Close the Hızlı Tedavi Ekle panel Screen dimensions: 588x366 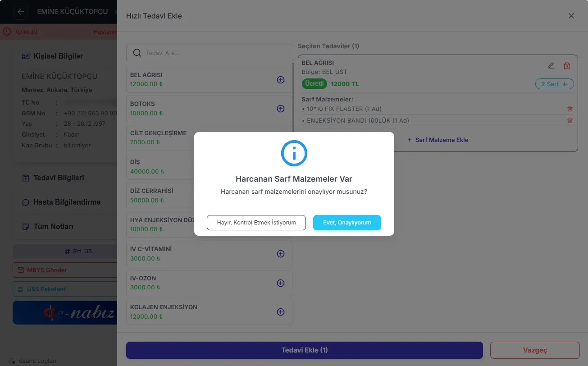[571, 16]
